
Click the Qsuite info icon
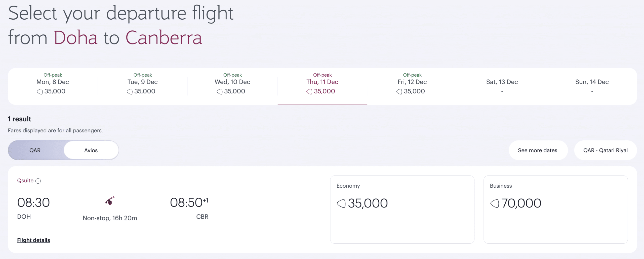click(38, 181)
